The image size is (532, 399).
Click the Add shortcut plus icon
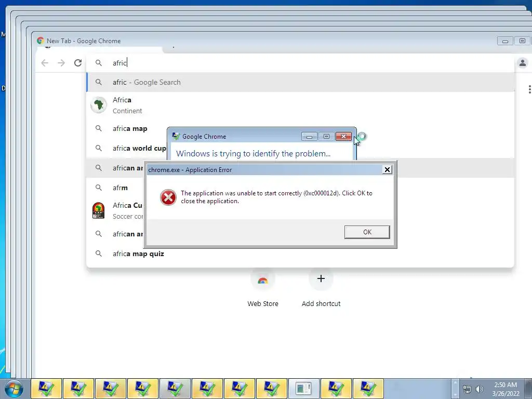point(321,278)
